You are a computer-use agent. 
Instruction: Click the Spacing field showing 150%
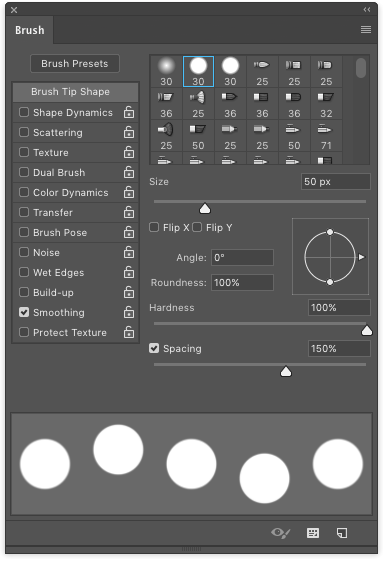(x=339, y=348)
